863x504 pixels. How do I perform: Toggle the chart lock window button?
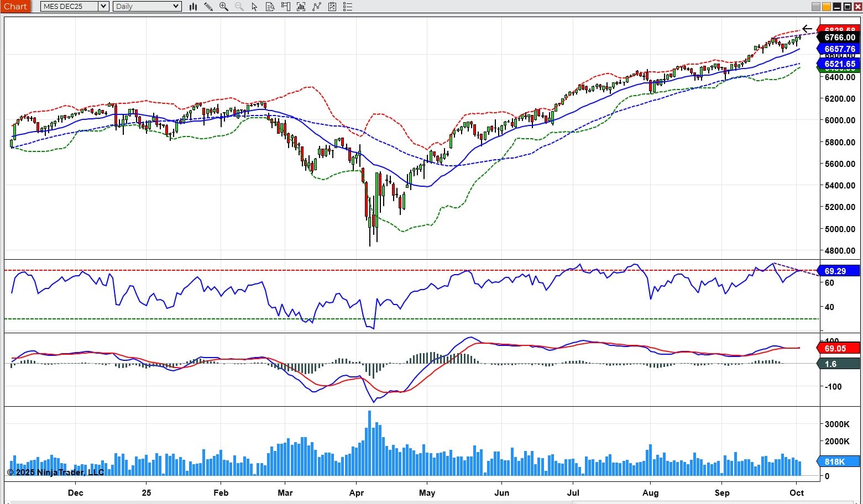815,7
